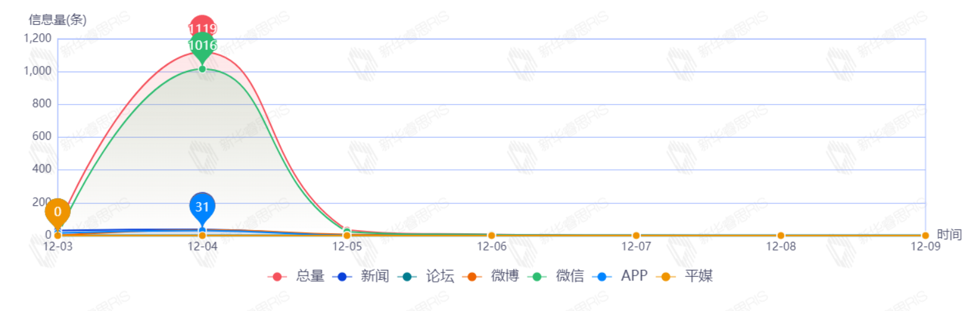The image size is (980, 311).
Task: Click the orange 0 pin marker
Action: coord(58,211)
